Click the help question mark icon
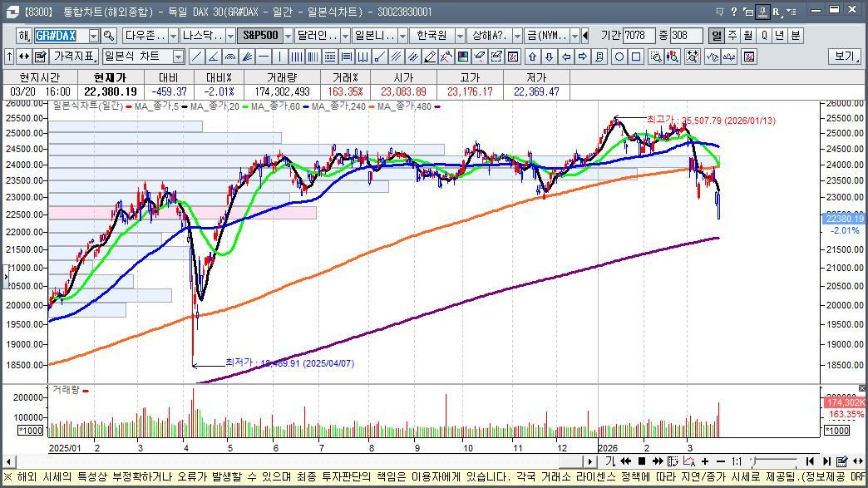The image size is (868, 488). pyautogui.click(x=734, y=12)
